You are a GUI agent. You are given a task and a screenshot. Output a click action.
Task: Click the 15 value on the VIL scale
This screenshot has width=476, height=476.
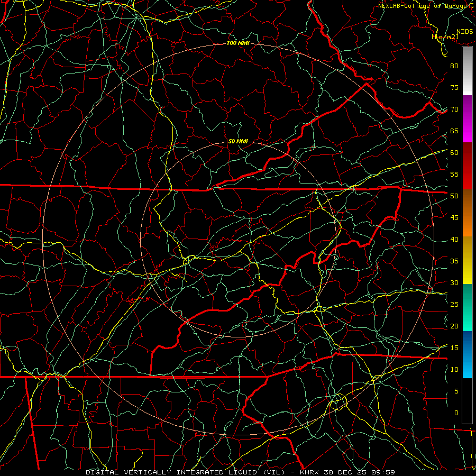tap(454, 348)
